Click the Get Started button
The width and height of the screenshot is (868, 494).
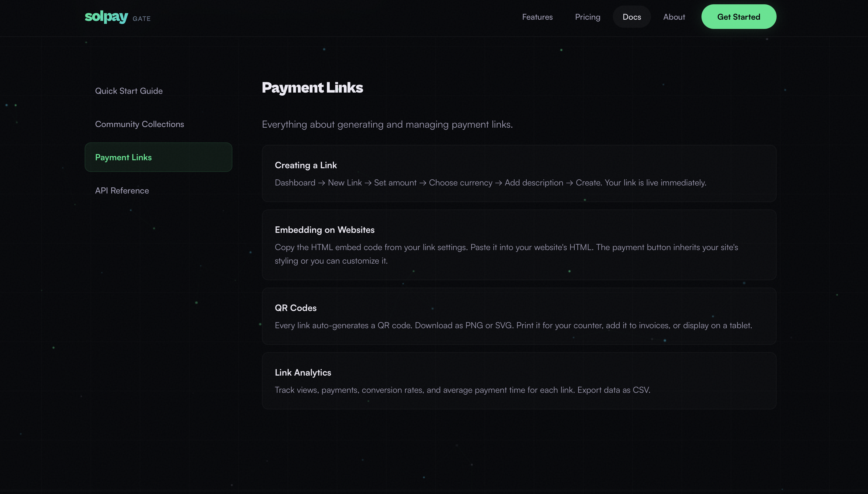coord(738,17)
